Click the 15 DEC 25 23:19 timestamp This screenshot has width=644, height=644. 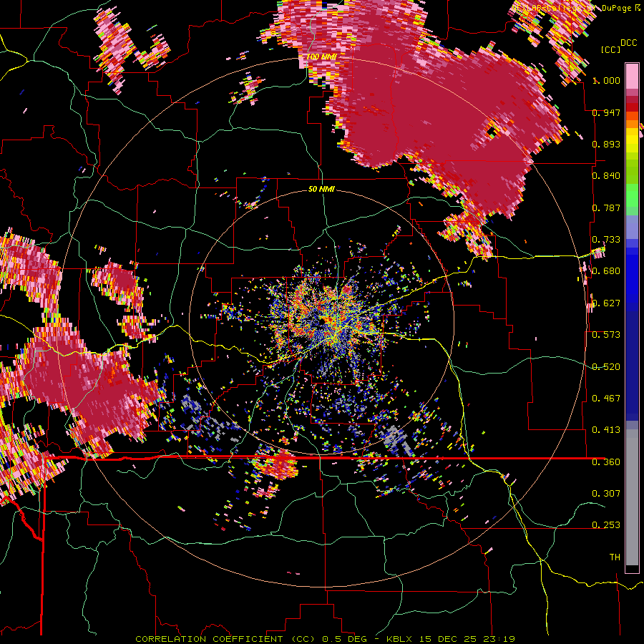point(467,639)
